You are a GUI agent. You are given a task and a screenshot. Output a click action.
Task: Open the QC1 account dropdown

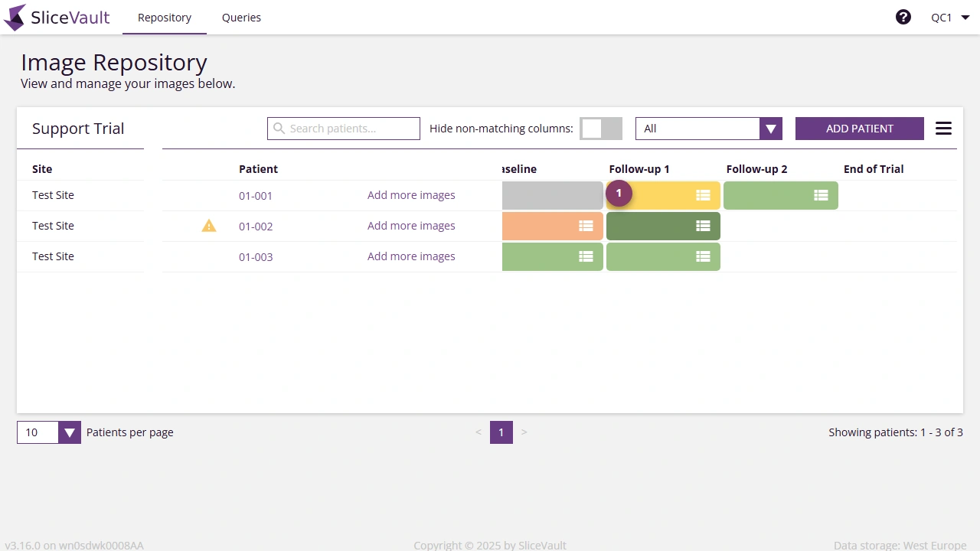949,16
